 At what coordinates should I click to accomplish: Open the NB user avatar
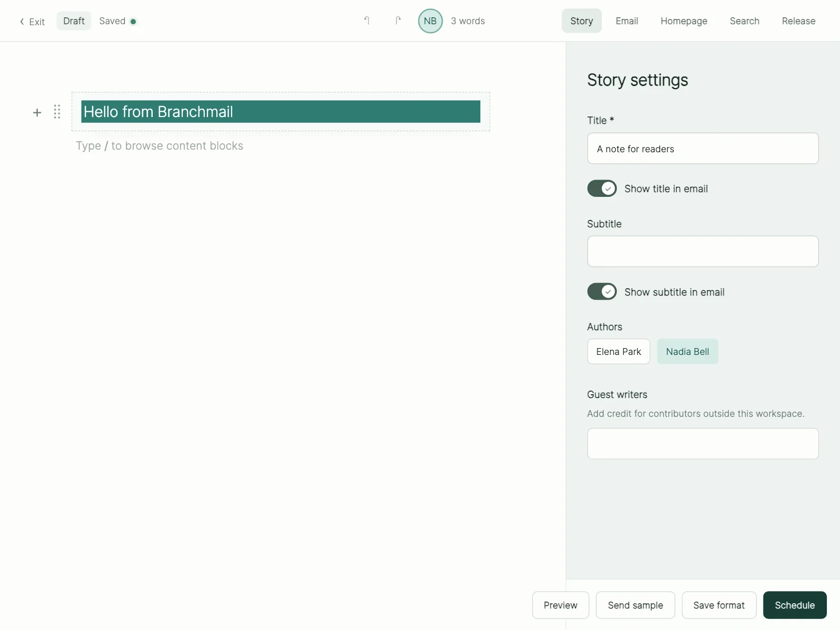tap(430, 21)
